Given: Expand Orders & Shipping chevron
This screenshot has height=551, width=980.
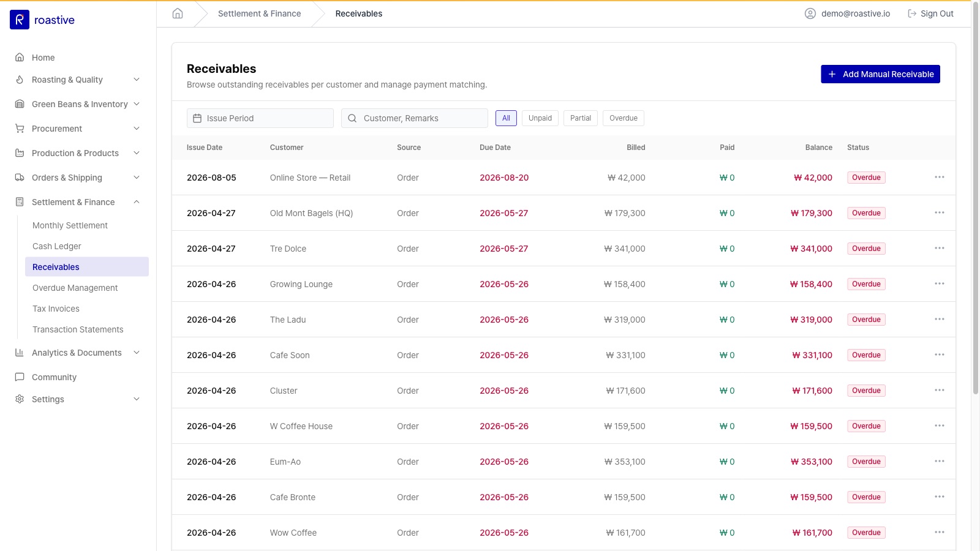Looking at the screenshot, I should coord(137,178).
